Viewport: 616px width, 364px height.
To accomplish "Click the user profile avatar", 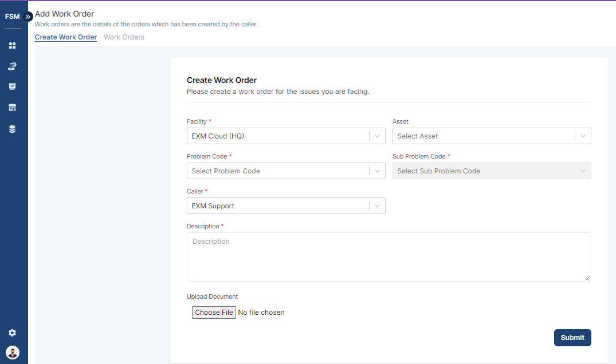I will pyautogui.click(x=13, y=352).
